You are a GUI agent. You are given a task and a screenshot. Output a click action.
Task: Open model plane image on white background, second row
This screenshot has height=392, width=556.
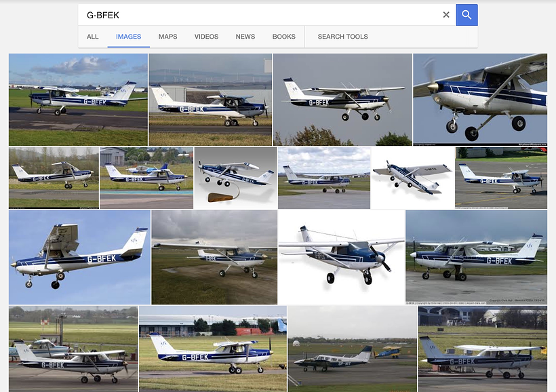click(x=413, y=178)
